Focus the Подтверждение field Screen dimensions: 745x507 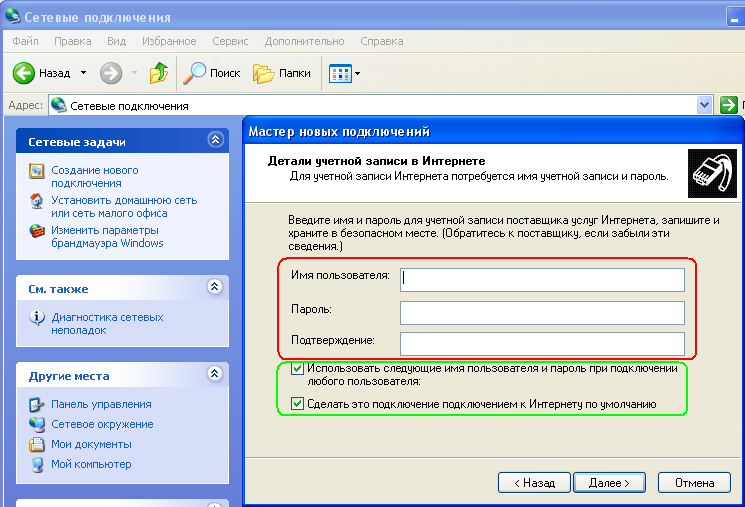click(542, 344)
